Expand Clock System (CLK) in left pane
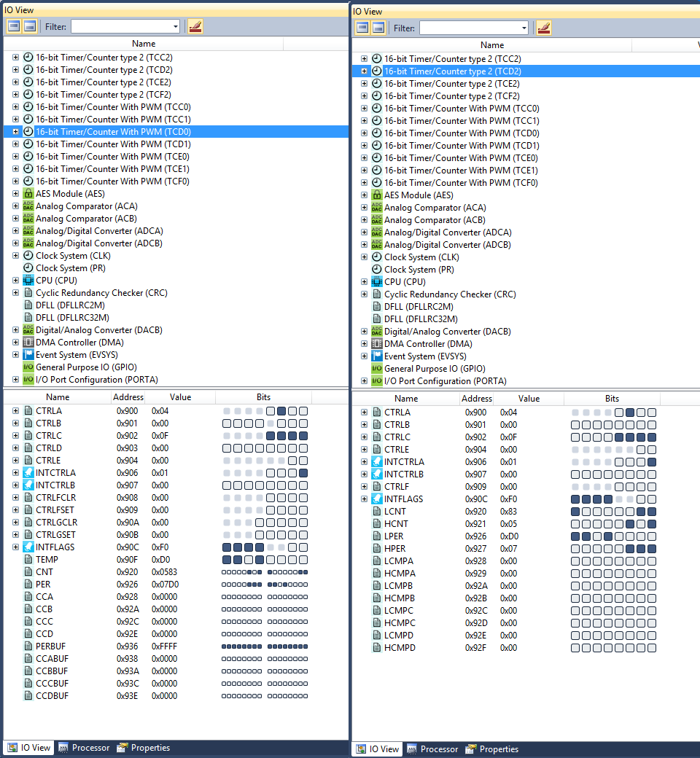The image size is (700, 758). [x=15, y=256]
